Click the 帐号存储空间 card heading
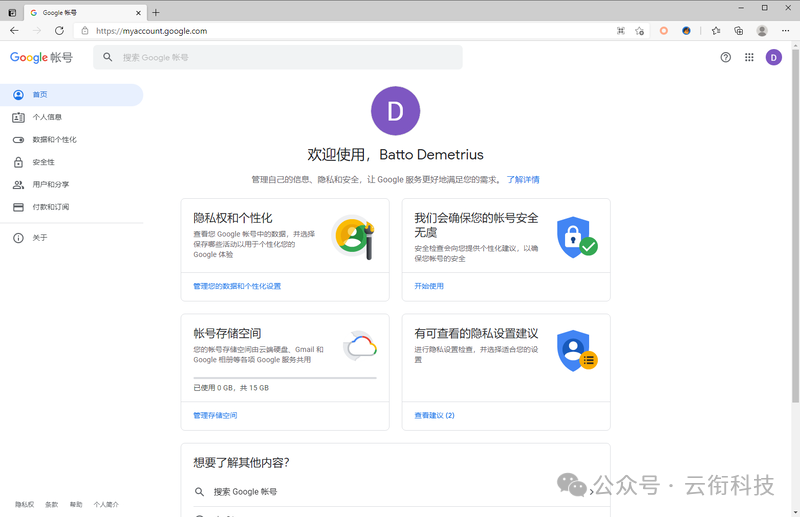800x517 pixels. (x=227, y=333)
